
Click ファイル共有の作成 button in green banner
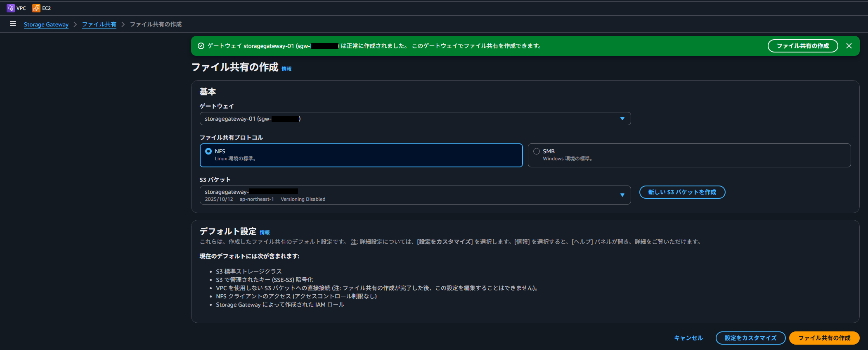click(x=803, y=46)
